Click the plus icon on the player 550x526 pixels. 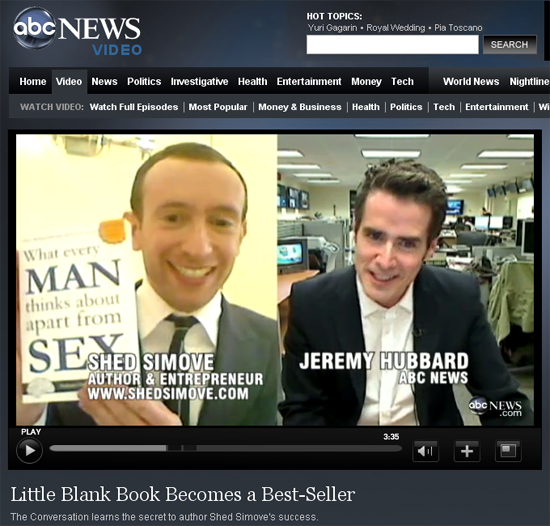click(467, 451)
